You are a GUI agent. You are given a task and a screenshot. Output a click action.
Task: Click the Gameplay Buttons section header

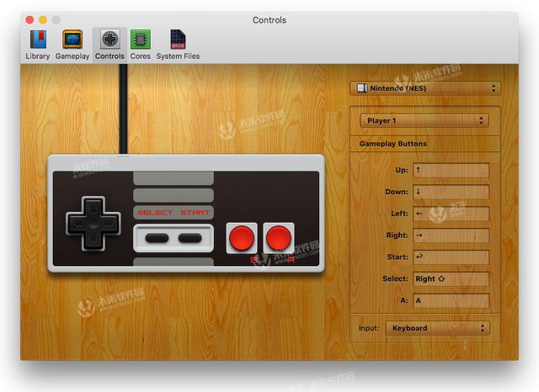393,144
